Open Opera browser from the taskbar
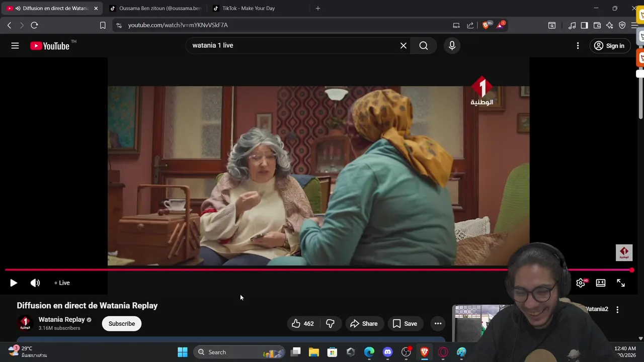This screenshot has width=644, height=362. pyautogui.click(x=443, y=352)
